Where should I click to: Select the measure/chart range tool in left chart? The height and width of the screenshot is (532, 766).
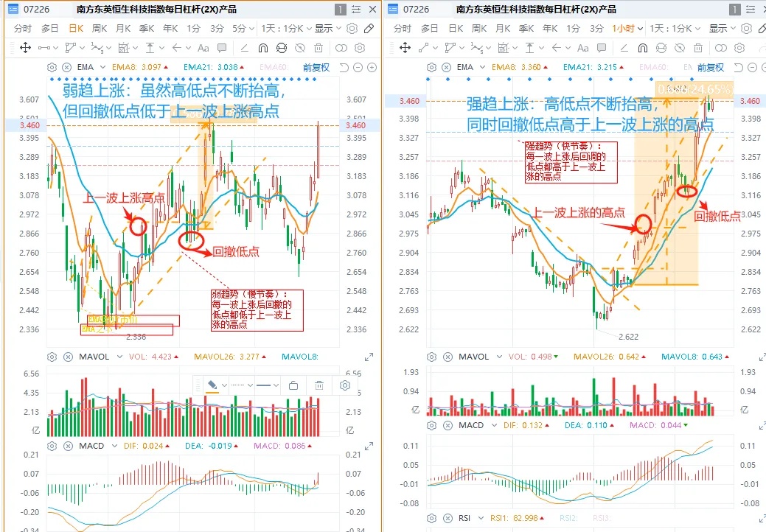click(x=124, y=48)
